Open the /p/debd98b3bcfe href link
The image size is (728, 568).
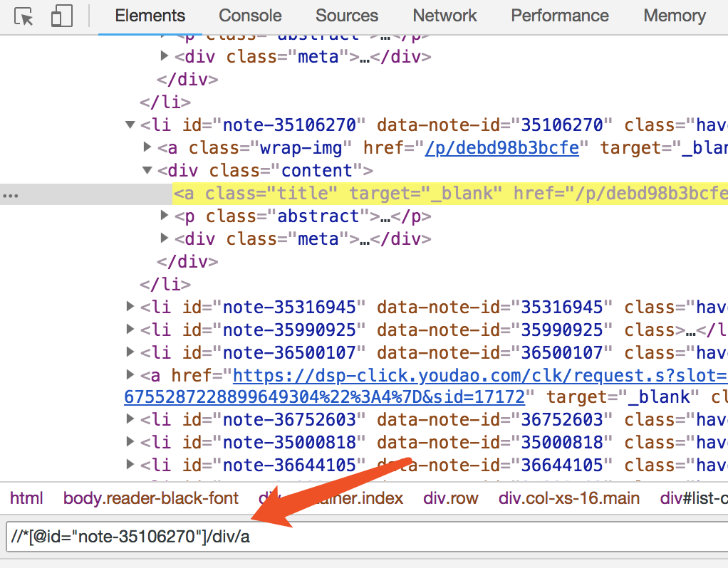coord(502,148)
